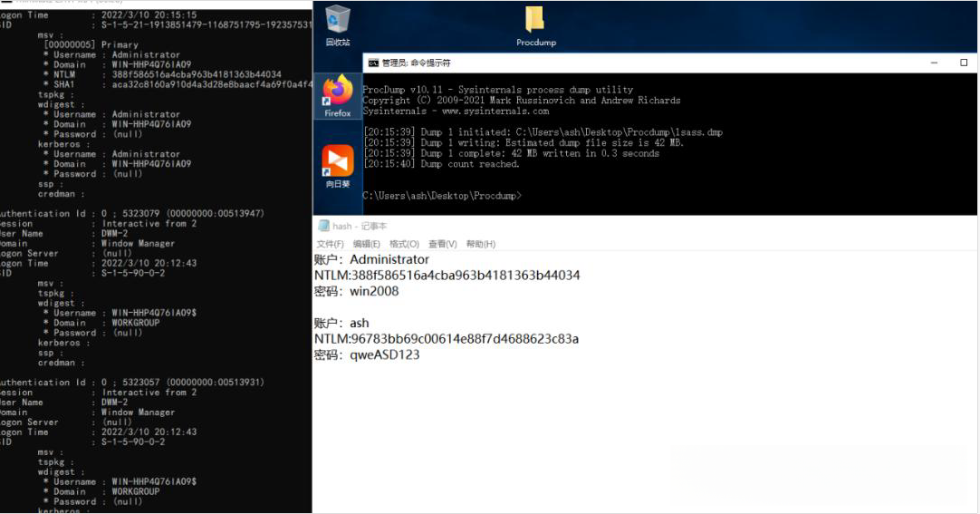
Task: Click the 'Dump 1 initiated' line in command prompt
Action: 543,132
